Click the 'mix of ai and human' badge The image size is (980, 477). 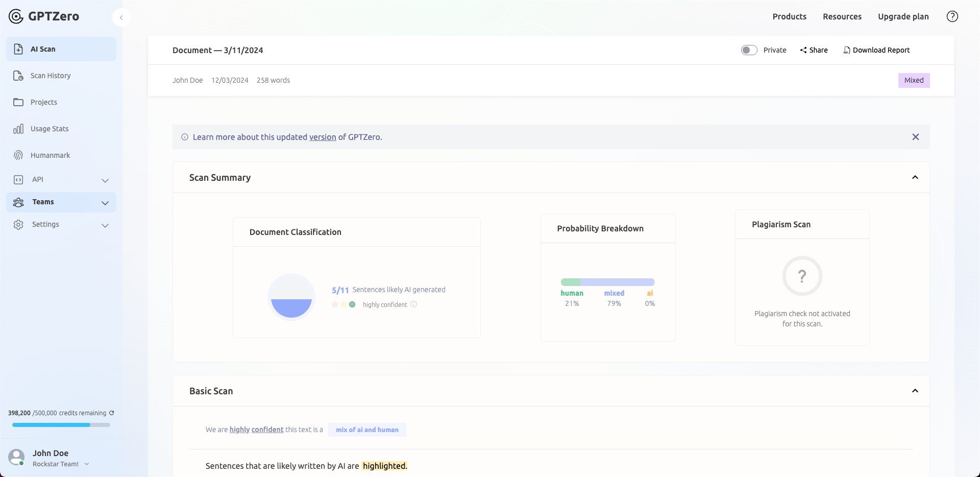(x=367, y=430)
